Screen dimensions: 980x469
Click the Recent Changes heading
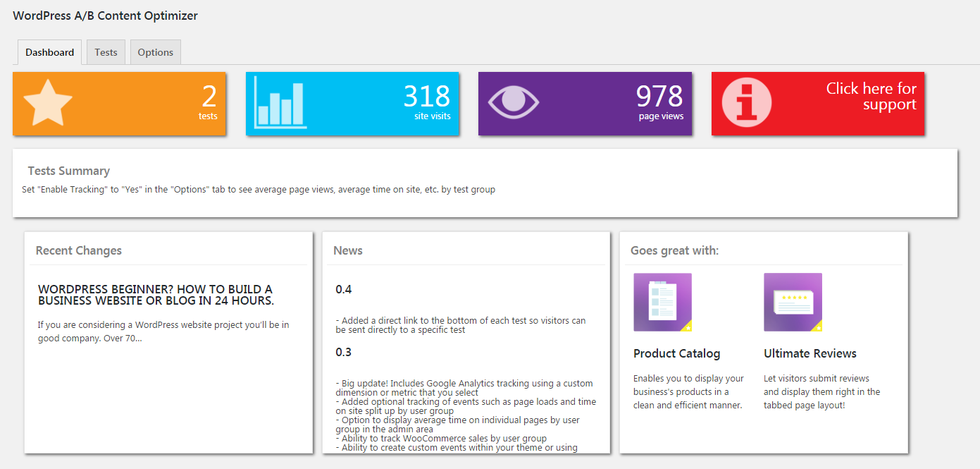click(x=79, y=250)
